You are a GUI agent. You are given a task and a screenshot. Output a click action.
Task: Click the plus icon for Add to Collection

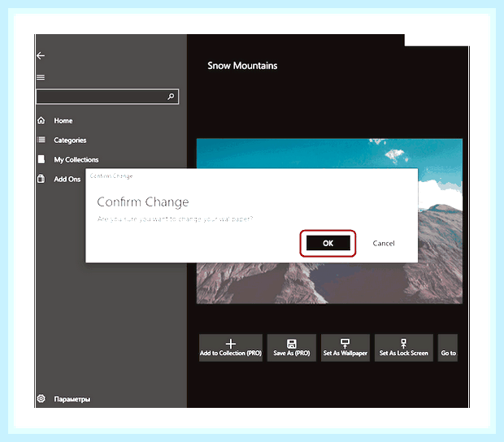pyautogui.click(x=231, y=344)
